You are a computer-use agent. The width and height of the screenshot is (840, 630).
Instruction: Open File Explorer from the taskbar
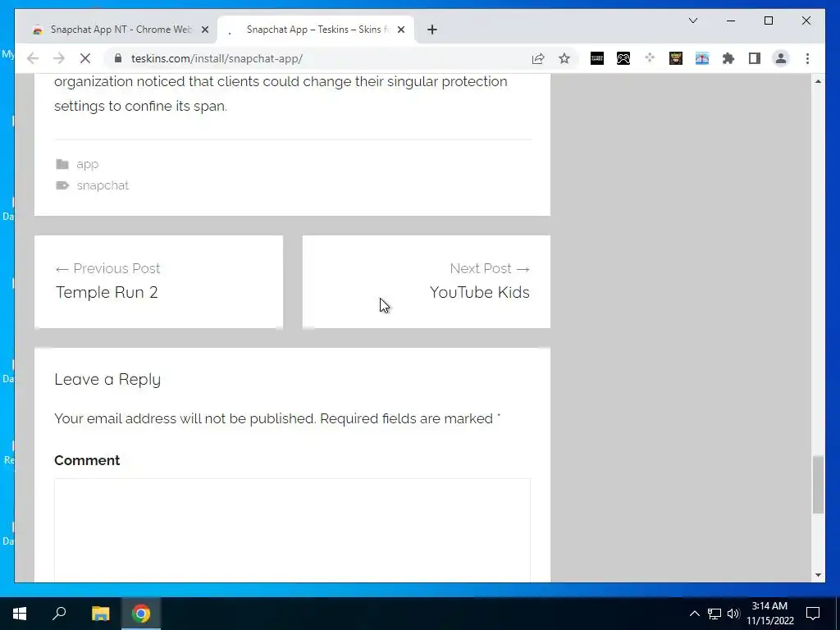pos(100,614)
